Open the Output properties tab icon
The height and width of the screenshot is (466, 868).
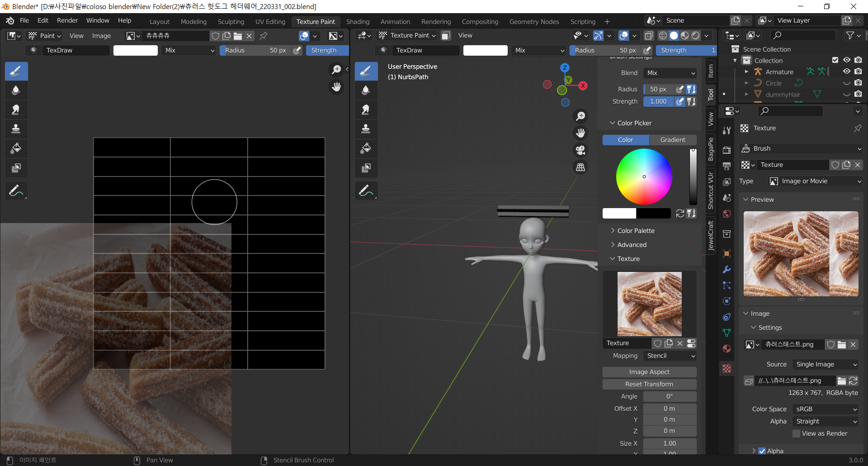[726, 166]
